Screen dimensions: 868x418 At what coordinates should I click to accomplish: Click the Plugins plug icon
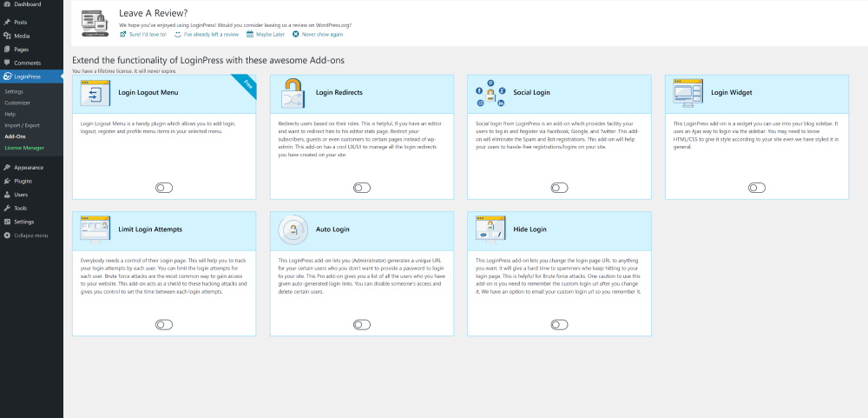click(7, 182)
